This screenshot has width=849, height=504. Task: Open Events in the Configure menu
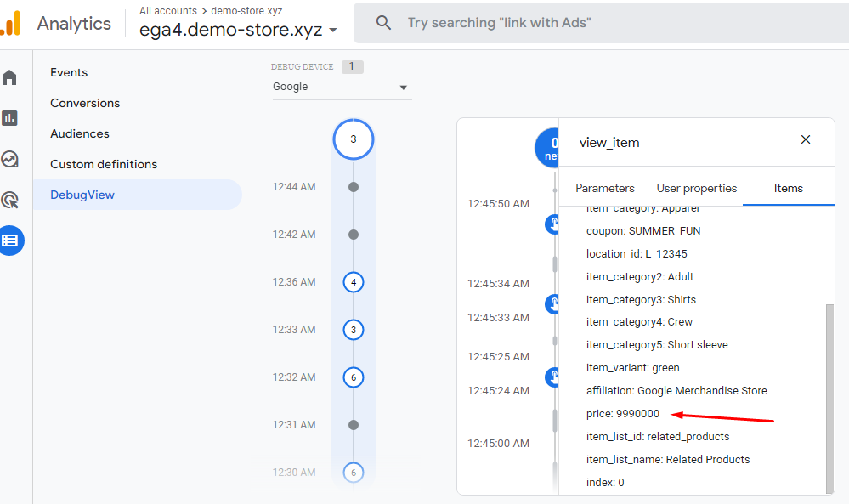point(69,72)
